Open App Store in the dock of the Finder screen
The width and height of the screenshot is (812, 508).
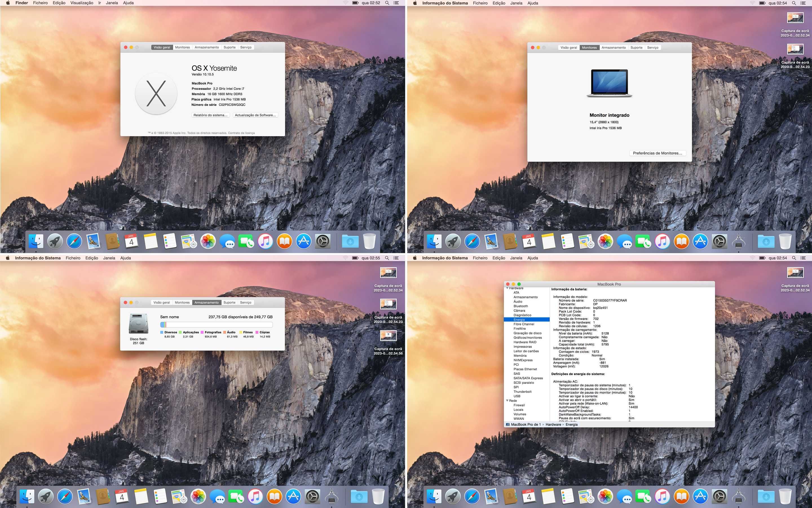click(304, 241)
